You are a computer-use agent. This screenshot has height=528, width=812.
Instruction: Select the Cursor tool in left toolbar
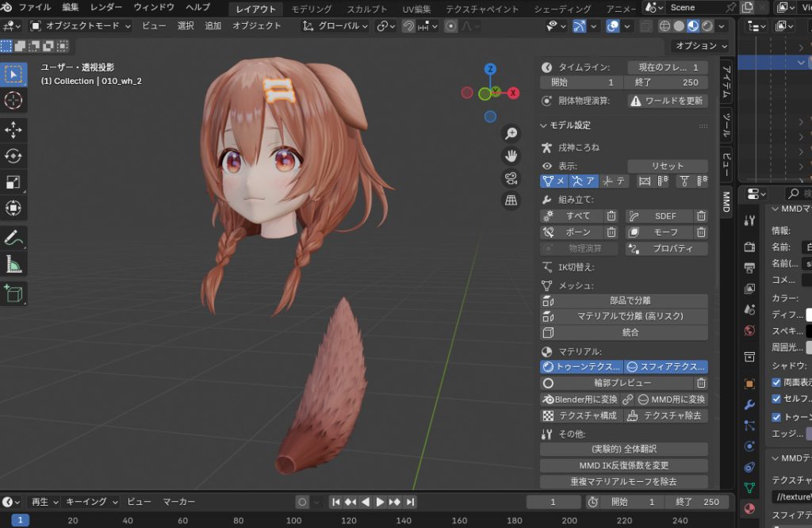point(13,101)
